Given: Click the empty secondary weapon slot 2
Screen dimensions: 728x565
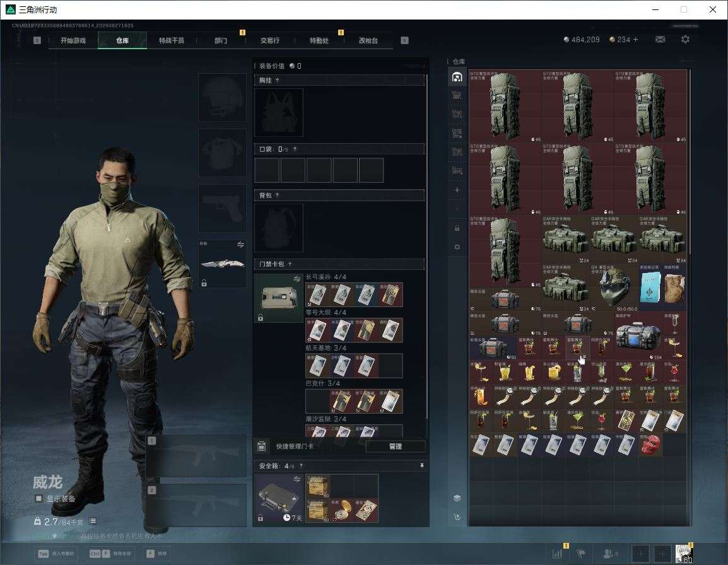Looking at the screenshot, I should tap(196, 505).
